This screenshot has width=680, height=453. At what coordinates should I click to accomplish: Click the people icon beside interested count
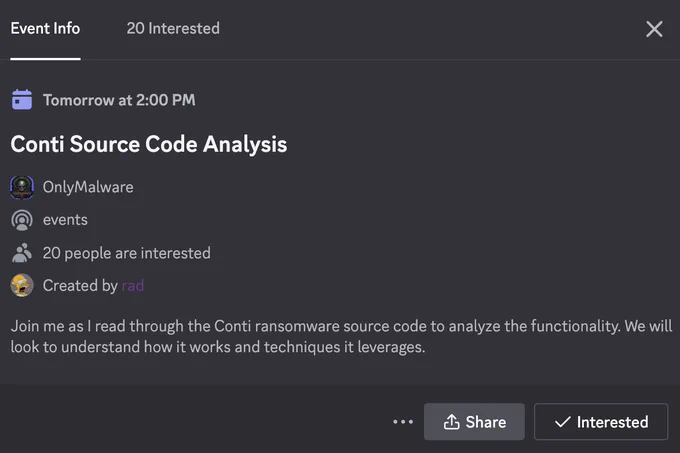pyautogui.click(x=22, y=253)
